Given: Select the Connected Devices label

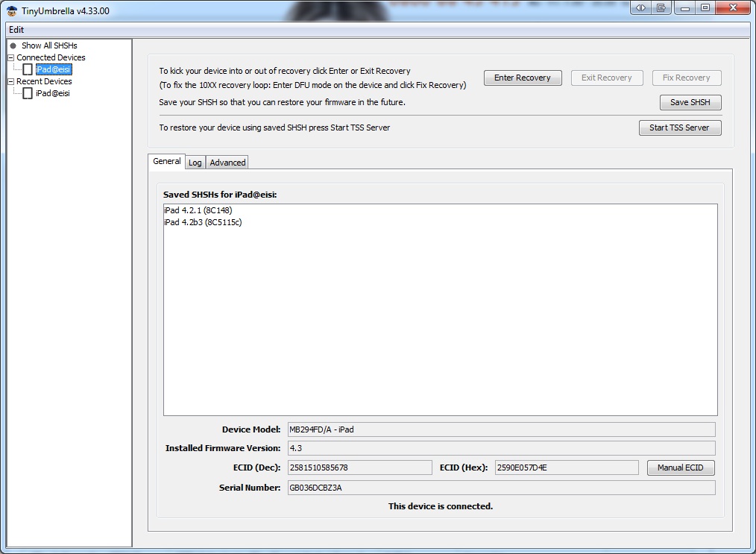Looking at the screenshot, I should (x=51, y=57).
